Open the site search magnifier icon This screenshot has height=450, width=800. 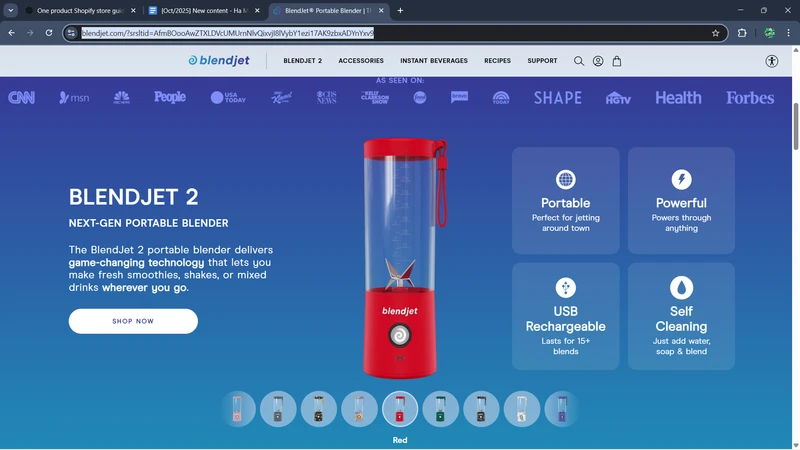coord(579,61)
